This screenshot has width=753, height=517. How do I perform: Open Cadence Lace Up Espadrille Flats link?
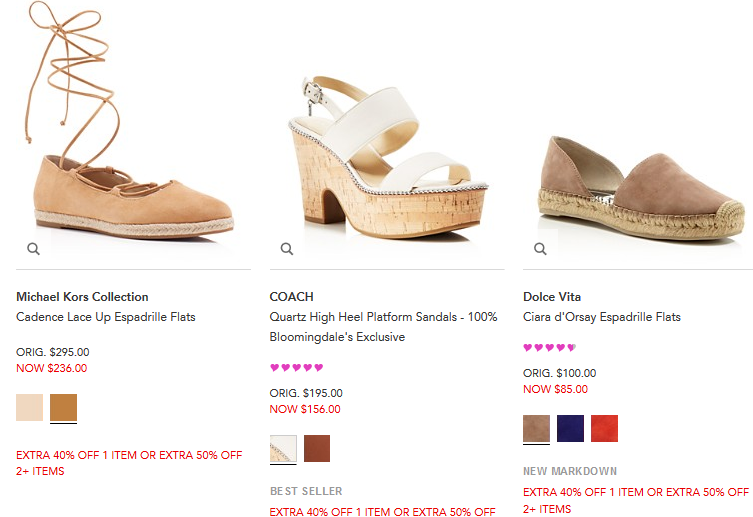pyautogui.click(x=106, y=317)
